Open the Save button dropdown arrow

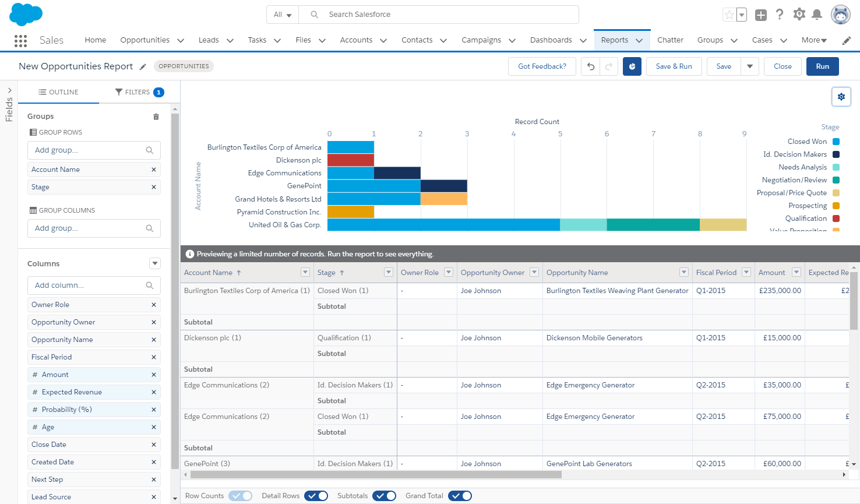[750, 66]
